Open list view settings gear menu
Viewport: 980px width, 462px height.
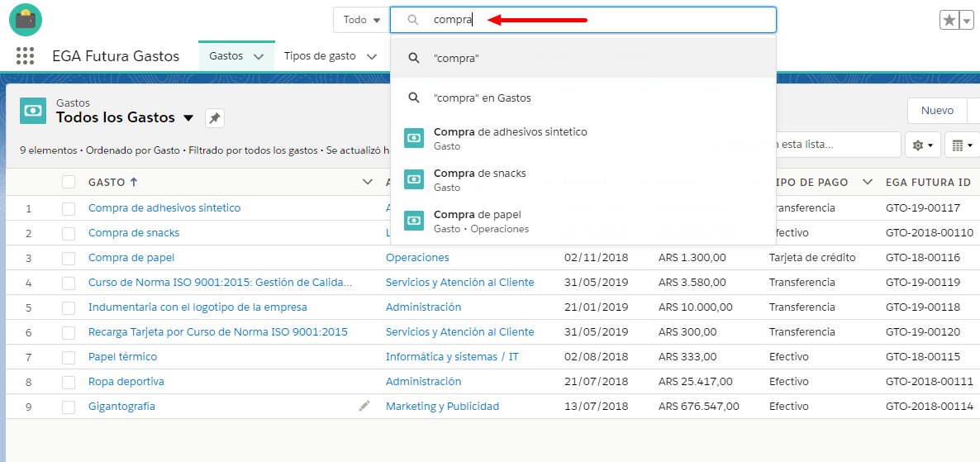click(922, 145)
